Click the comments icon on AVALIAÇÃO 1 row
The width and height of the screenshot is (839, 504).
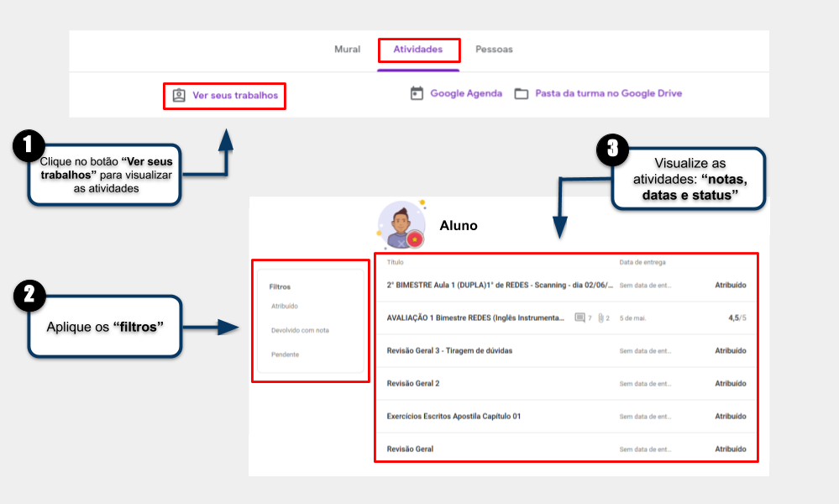[x=579, y=318]
